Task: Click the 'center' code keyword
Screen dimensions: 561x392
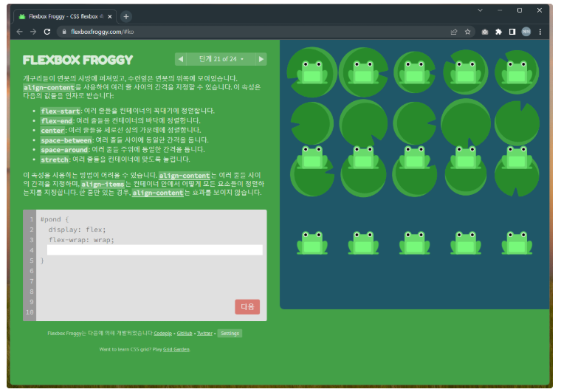Action: coord(52,130)
